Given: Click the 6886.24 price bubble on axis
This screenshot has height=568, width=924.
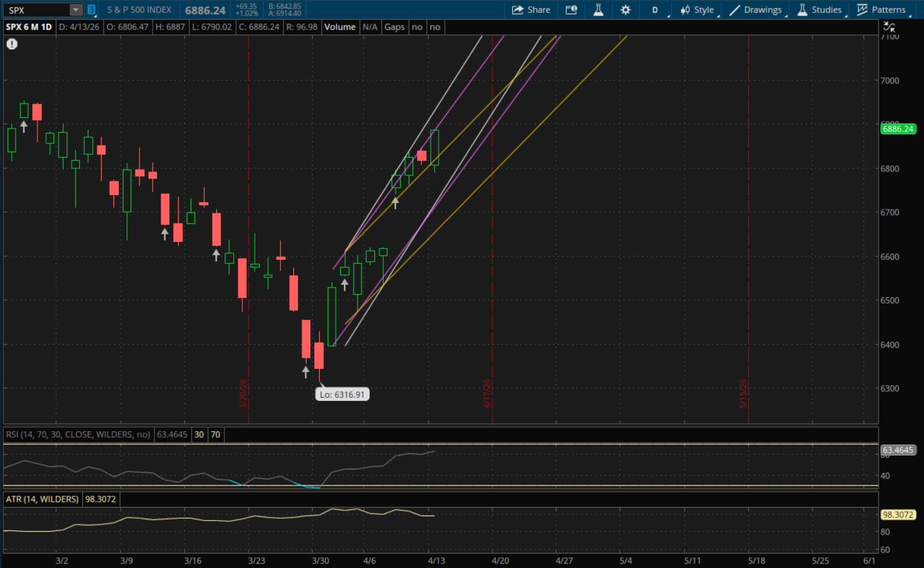Looking at the screenshot, I should click(x=898, y=129).
